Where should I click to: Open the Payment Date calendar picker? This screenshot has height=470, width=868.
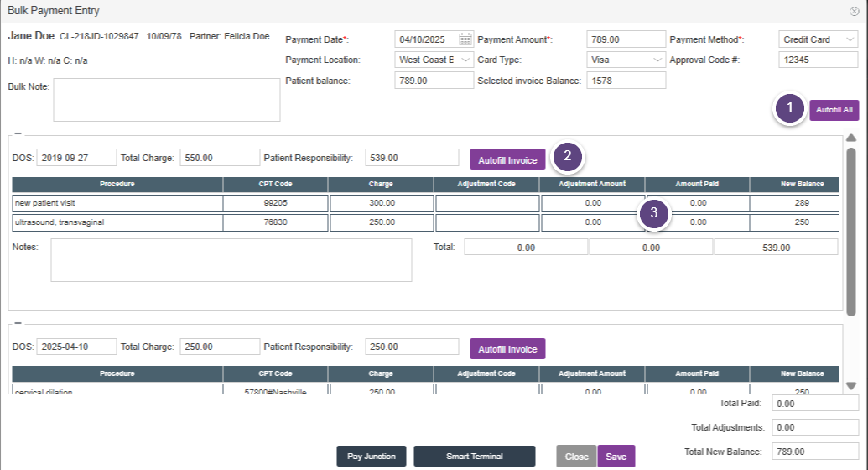click(465, 39)
